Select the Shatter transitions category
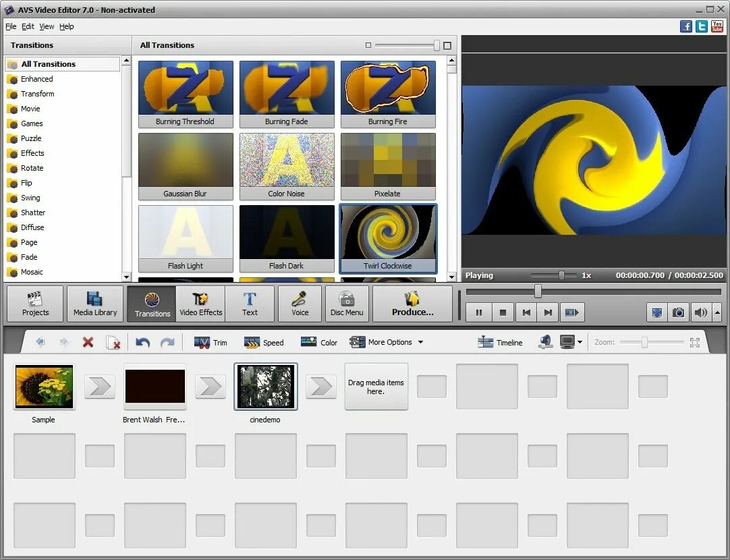 [x=33, y=213]
